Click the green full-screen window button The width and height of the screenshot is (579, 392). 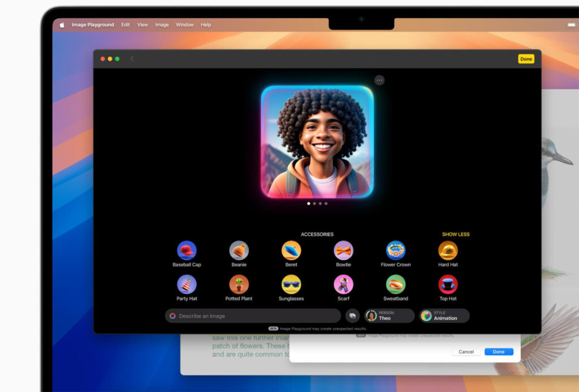pyautogui.click(x=117, y=59)
